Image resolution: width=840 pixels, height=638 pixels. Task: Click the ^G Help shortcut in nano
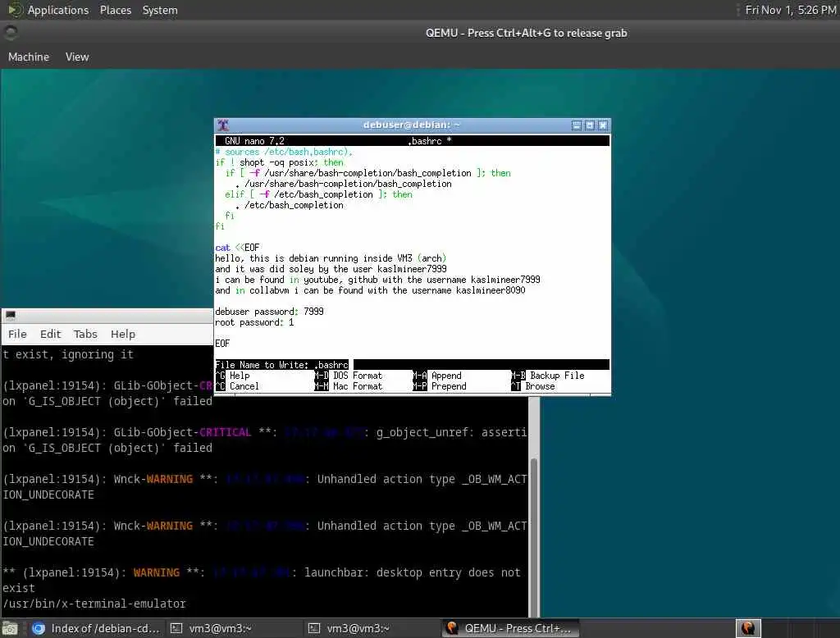click(232, 376)
